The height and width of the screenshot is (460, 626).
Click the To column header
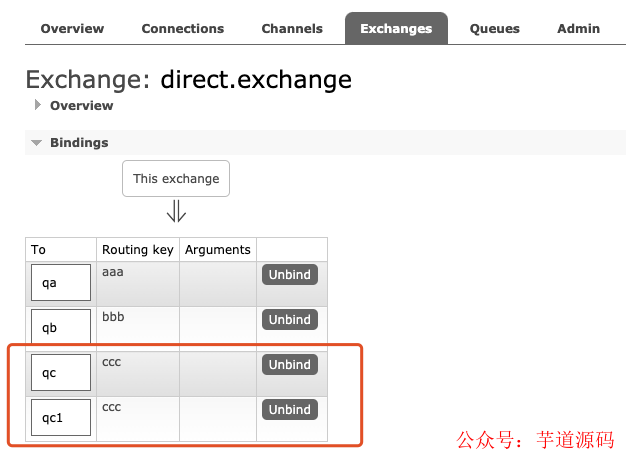pos(61,250)
